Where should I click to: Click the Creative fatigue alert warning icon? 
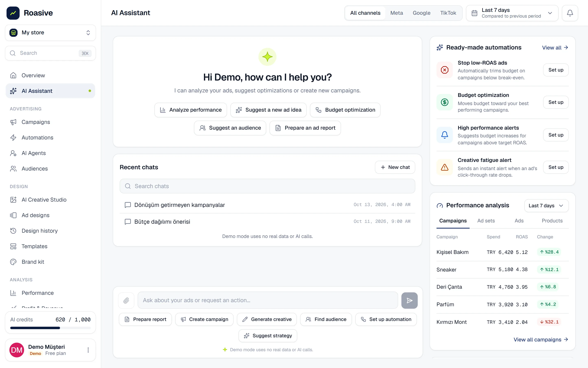445,167
